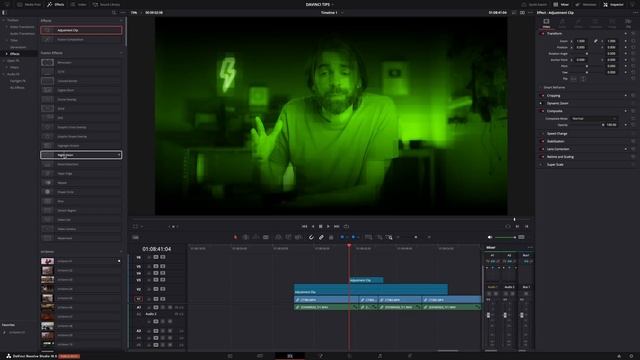
Task: Expand the Super Scale section
Action: [x=555, y=164]
